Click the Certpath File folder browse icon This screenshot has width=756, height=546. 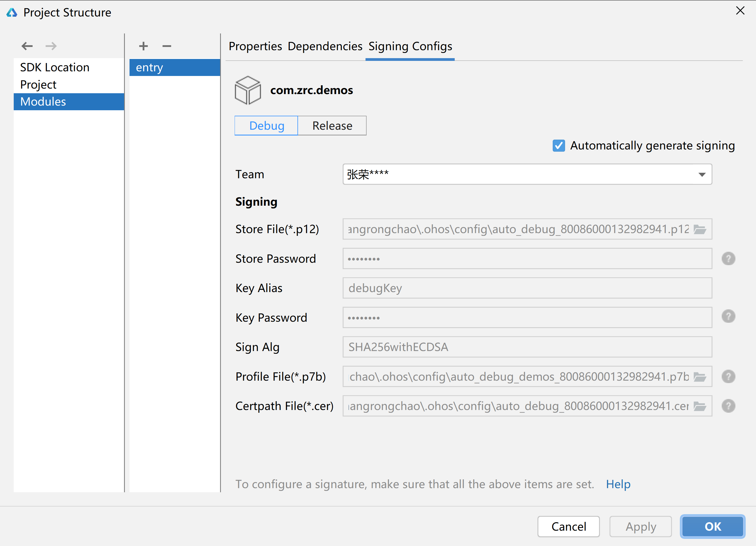(x=700, y=405)
